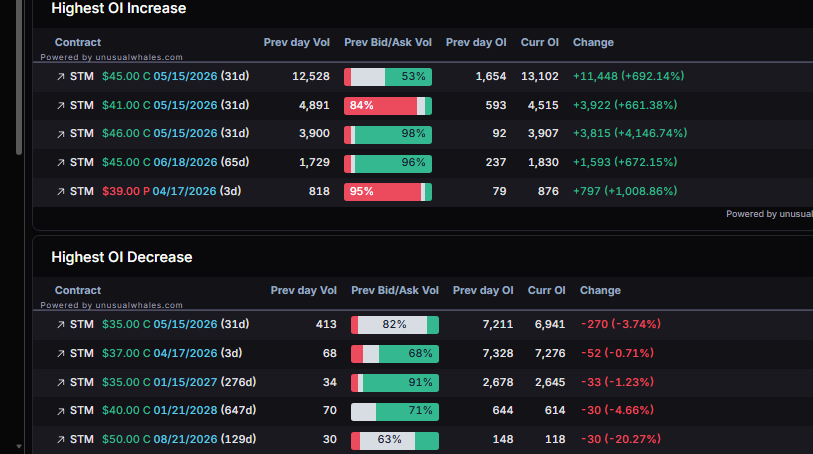Open arrow icon for STM $45.00 C 05/15/2026
The height and width of the screenshot is (454, 813).
point(61,77)
